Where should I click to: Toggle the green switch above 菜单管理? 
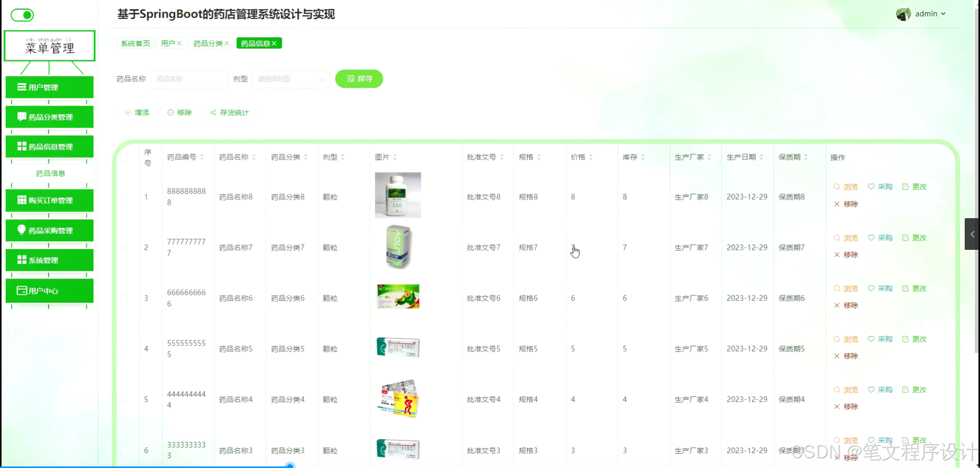point(22,15)
